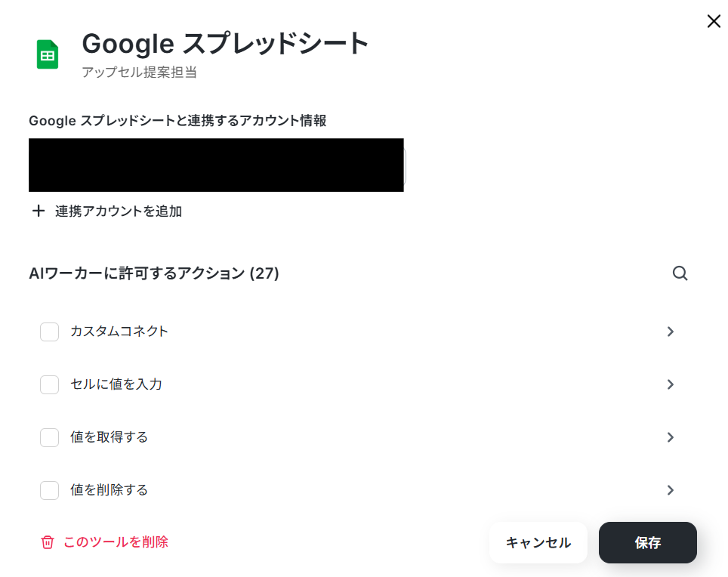This screenshot has height=577, width=728.
Task: Expand the 値を削除する chevron
Action: (670, 490)
